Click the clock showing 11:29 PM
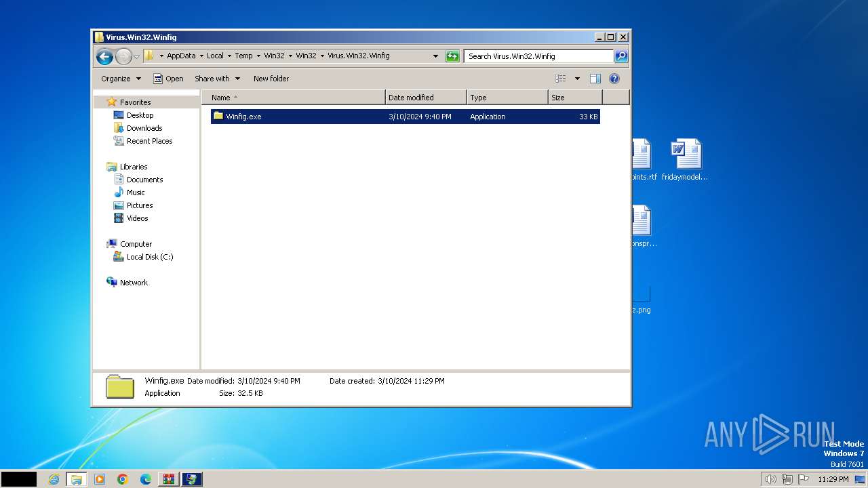 833,479
